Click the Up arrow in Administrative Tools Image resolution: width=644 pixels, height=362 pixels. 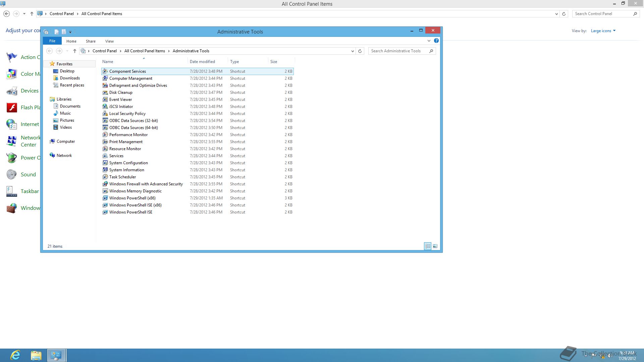pyautogui.click(x=74, y=51)
